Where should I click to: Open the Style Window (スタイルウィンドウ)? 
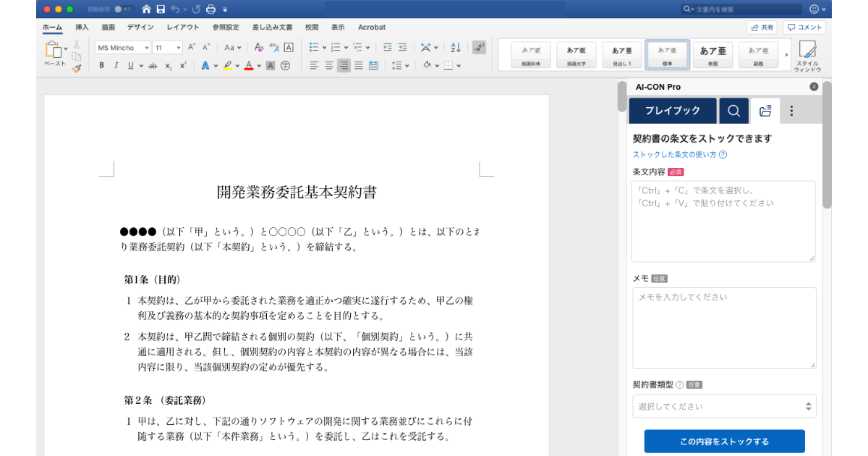[807, 56]
